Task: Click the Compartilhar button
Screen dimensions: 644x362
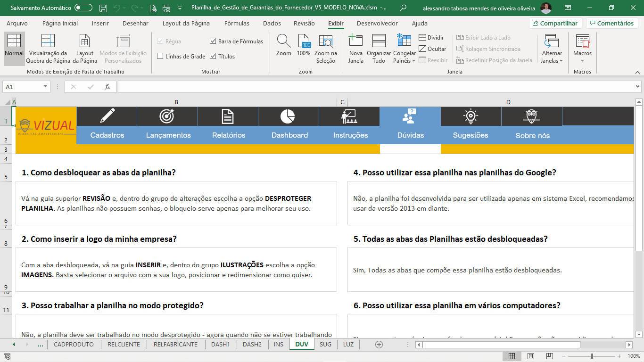Action: click(x=554, y=23)
